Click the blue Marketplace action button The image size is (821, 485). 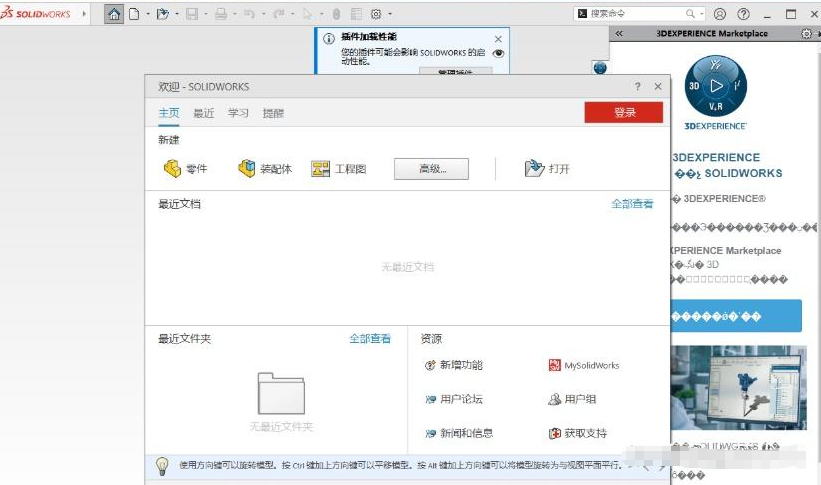736,316
